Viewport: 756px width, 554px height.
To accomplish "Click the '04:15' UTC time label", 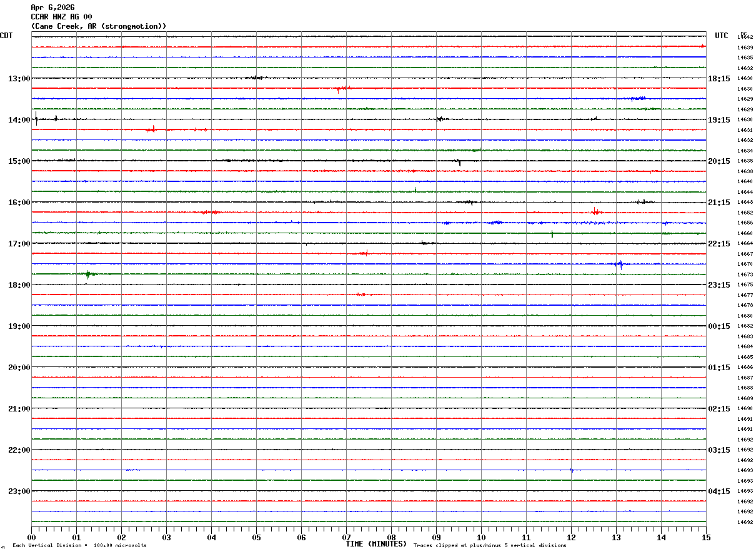I will tap(719, 491).
